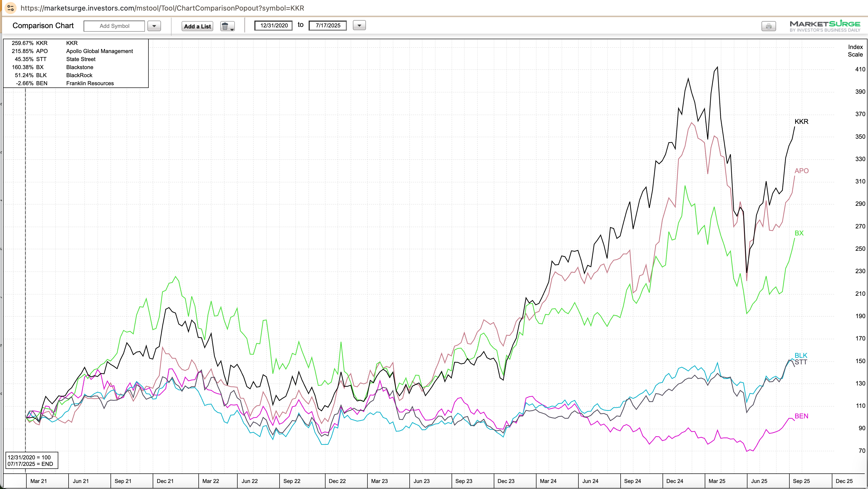Click the end date field 7/17/2025

(x=328, y=25)
